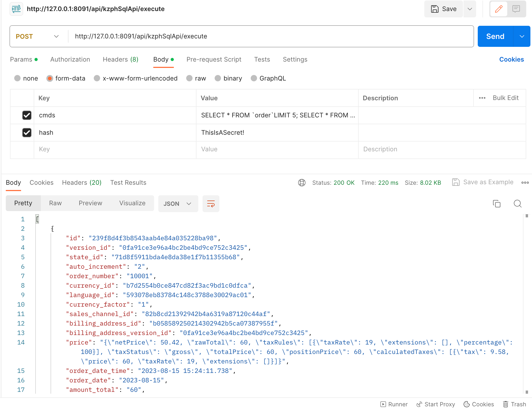This screenshot has height=410, width=532.
Task: Open the POST method dropdown
Action: tap(37, 36)
